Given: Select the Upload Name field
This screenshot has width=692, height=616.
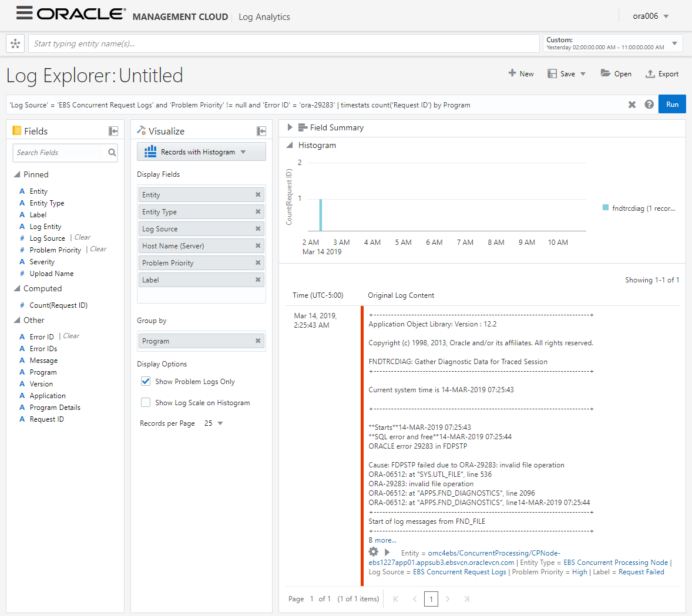Looking at the screenshot, I should (x=51, y=274).
